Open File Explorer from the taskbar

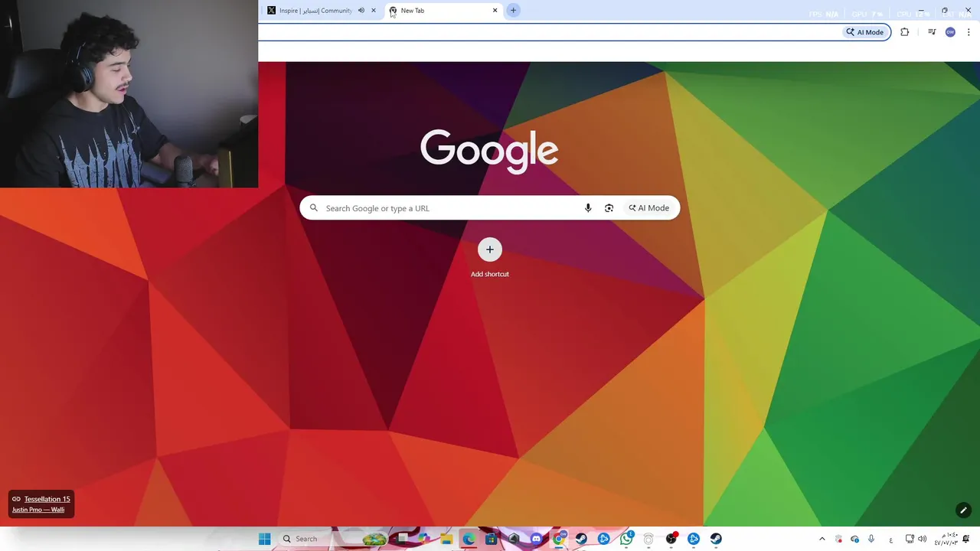(447, 539)
